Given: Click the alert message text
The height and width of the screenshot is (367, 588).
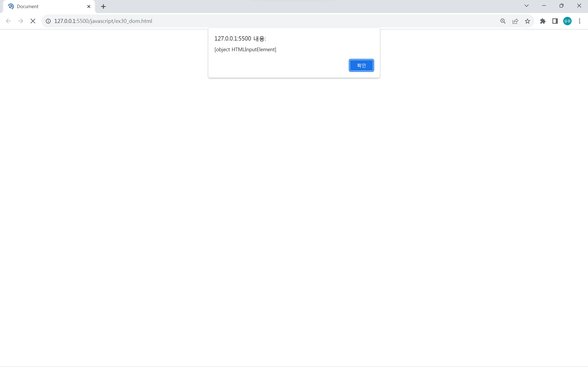Looking at the screenshot, I should coord(245,50).
